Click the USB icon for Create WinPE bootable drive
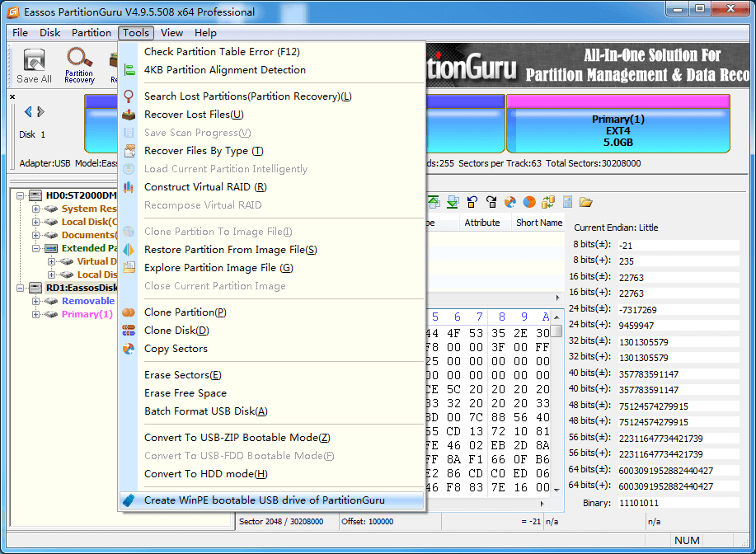 pyautogui.click(x=129, y=500)
